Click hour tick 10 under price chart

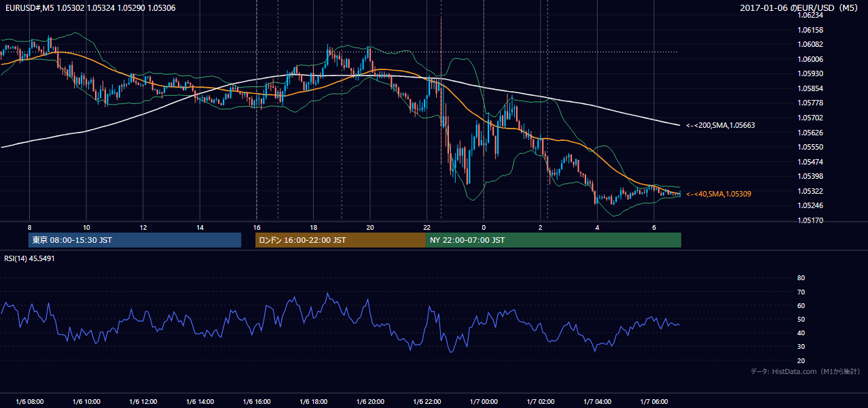[86, 226]
